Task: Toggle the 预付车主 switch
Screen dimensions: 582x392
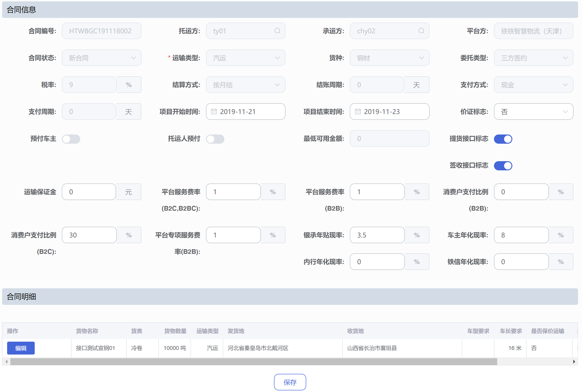Action: pyautogui.click(x=71, y=139)
